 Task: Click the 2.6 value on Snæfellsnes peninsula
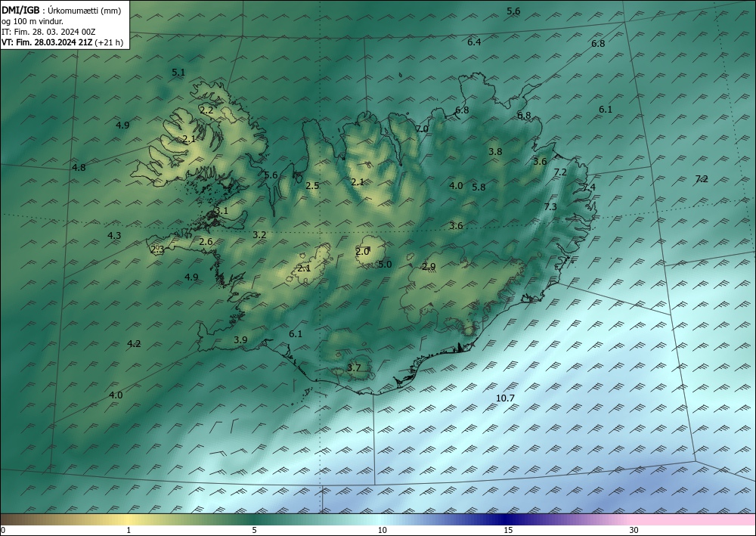[x=206, y=241]
